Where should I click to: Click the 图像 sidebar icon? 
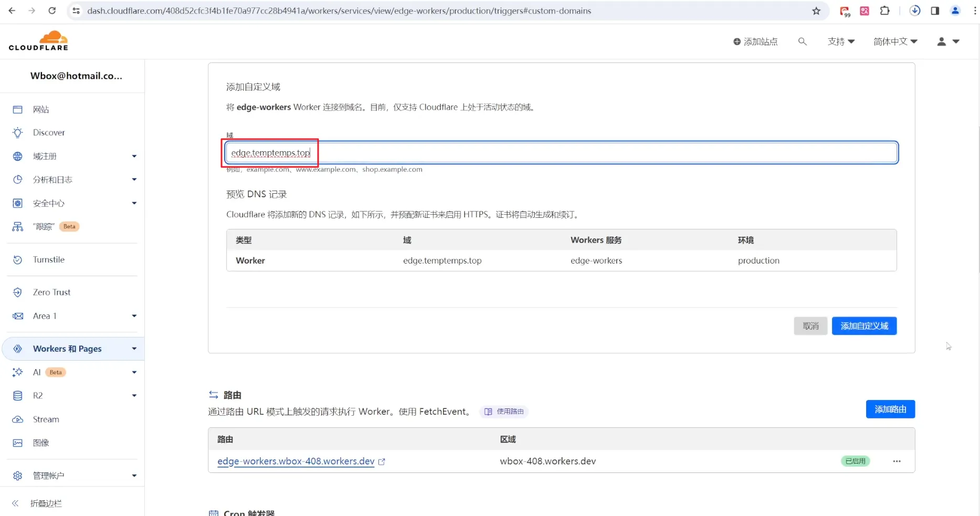pyautogui.click(x=18, y=443)
